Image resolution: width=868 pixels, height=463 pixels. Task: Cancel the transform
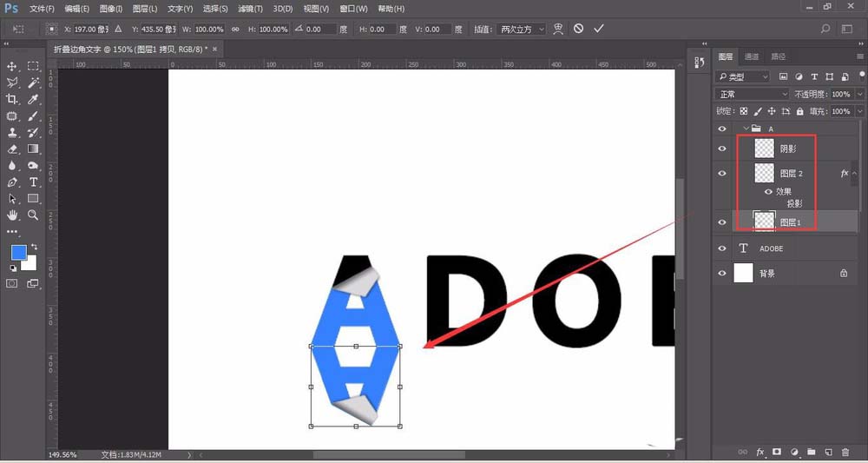(578, 29)
